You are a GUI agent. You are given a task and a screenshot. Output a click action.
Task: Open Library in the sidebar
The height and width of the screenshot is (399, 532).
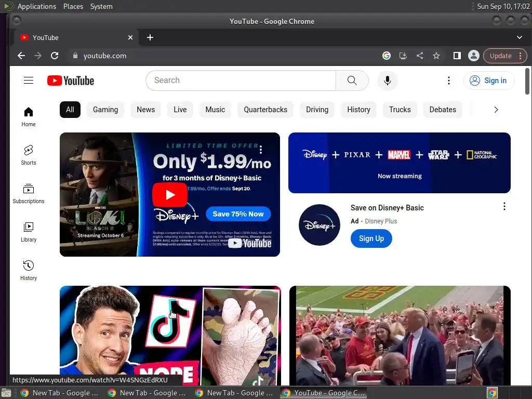coord(29,232)
